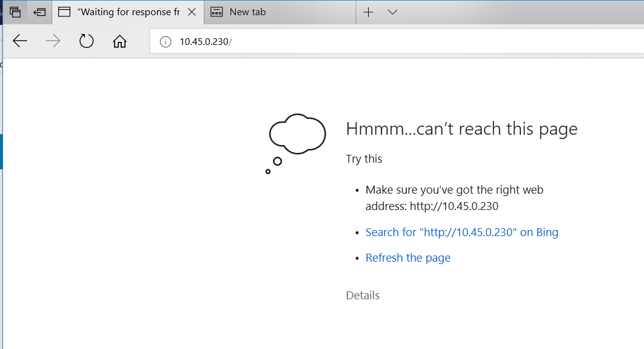Set these tabs aside icon
Screen dimensions: 644x349
39,12
